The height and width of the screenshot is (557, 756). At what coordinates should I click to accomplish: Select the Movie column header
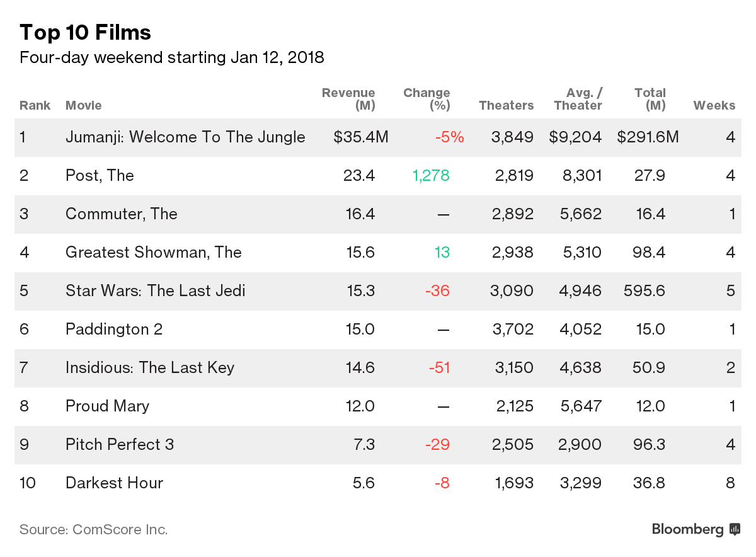(83, 105)
